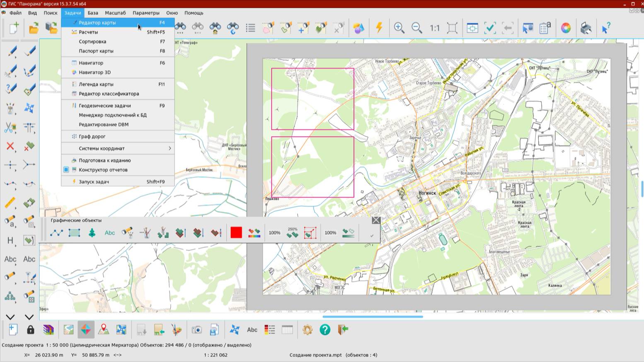
Task: Click the camera snapshot icon
Action: point(196,330)
